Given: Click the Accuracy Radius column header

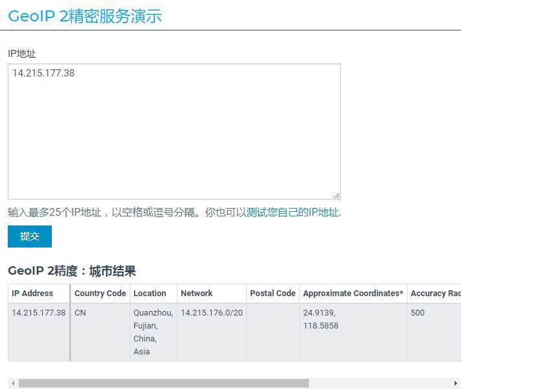Looking at the screenshot, I should click(434, 294).
